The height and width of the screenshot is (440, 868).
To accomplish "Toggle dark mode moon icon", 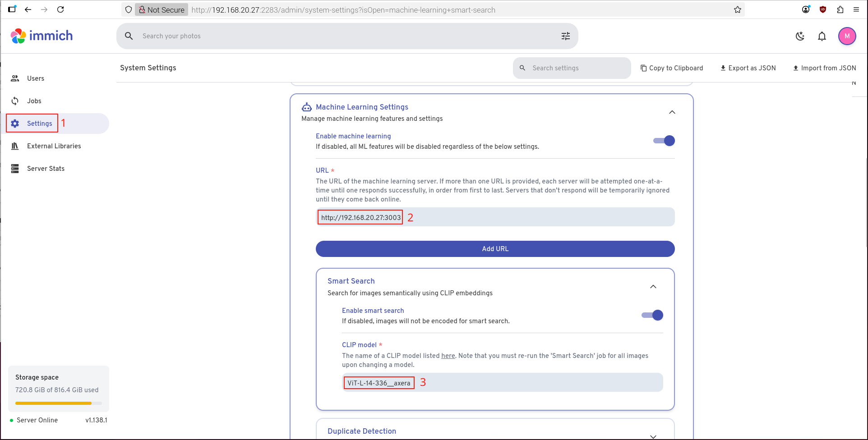I will click(x=800, y=36).
